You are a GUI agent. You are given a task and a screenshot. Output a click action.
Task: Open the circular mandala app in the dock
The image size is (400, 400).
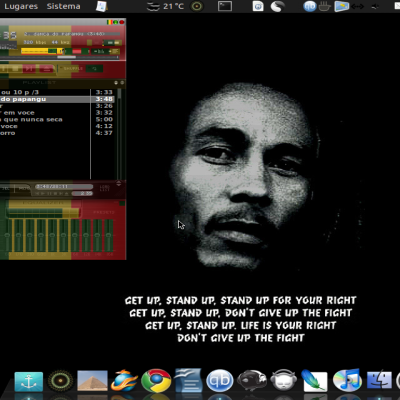click(x=60, y=381)
